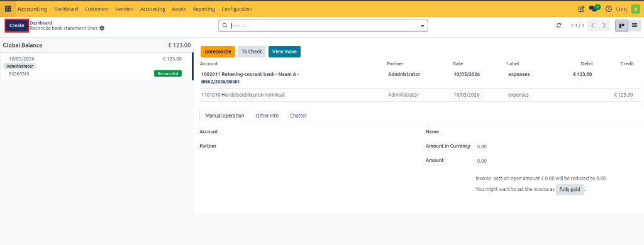Click the 1002011 Rekening-courant bank line
This screenshot has width=644, height=245.
coord(419,78)
